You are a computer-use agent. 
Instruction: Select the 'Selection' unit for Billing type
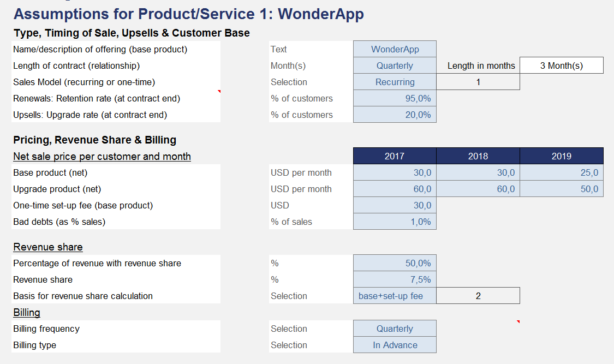coord(289,345)
